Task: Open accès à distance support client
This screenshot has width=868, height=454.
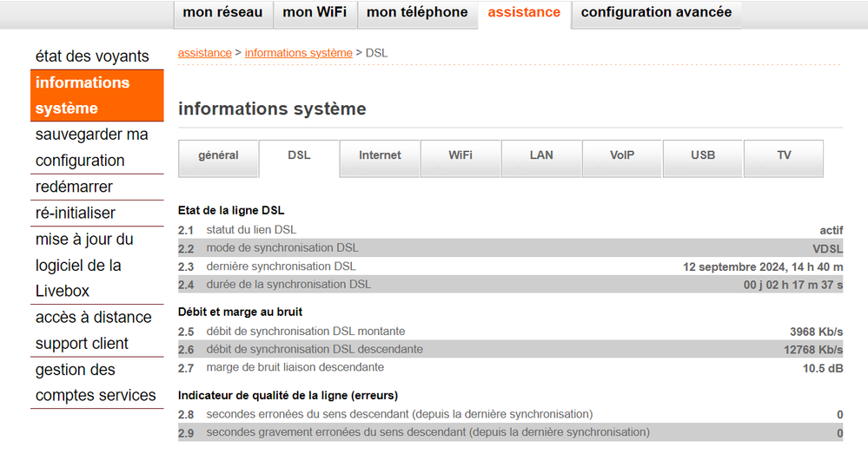Action: click(x=94, y=331)
